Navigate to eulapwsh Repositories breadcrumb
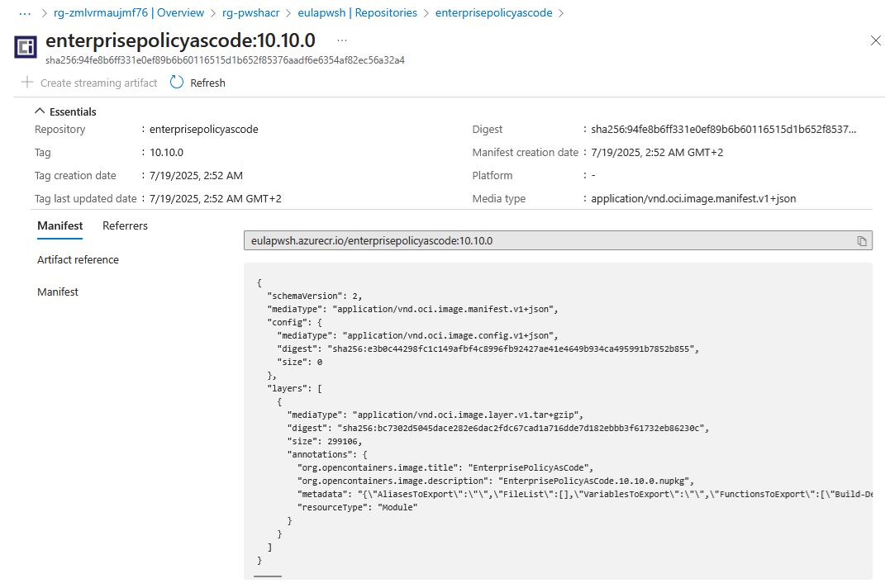The height and width of the screenshot is (588, 885). point(357,13)
